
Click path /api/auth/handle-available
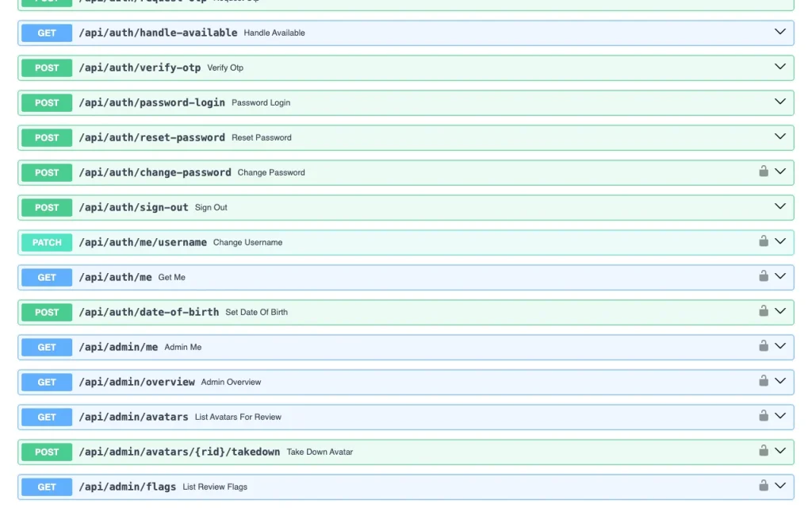(158, 33)
